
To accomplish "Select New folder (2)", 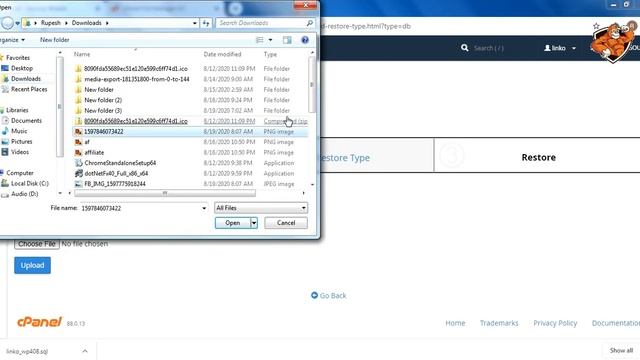I will (103, 100).
